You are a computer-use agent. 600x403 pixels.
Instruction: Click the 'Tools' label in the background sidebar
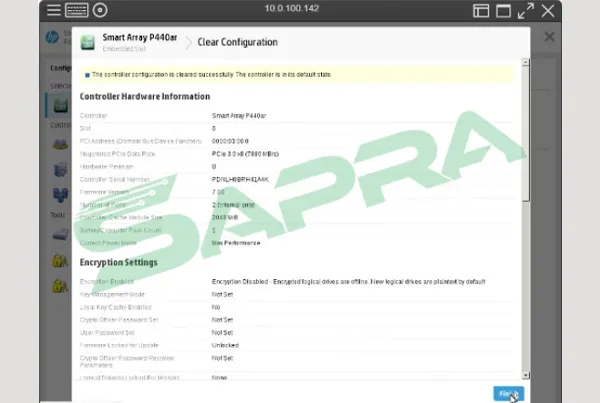coord(58,215)
